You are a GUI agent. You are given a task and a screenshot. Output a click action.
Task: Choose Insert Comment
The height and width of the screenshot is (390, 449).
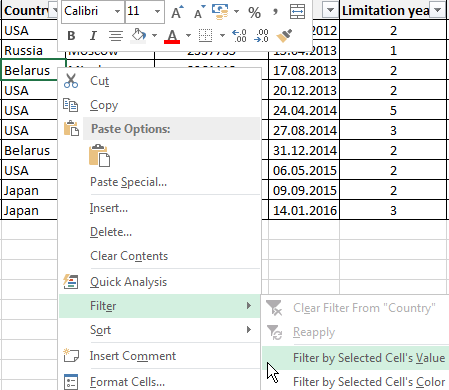(159, 356)
